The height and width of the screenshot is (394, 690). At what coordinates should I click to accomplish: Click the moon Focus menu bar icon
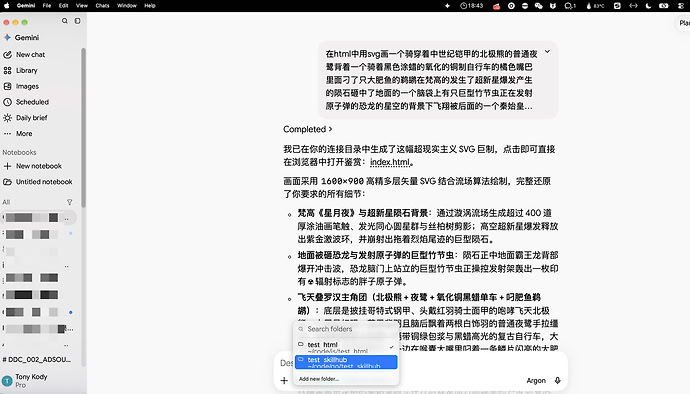(x=648, y=6)
